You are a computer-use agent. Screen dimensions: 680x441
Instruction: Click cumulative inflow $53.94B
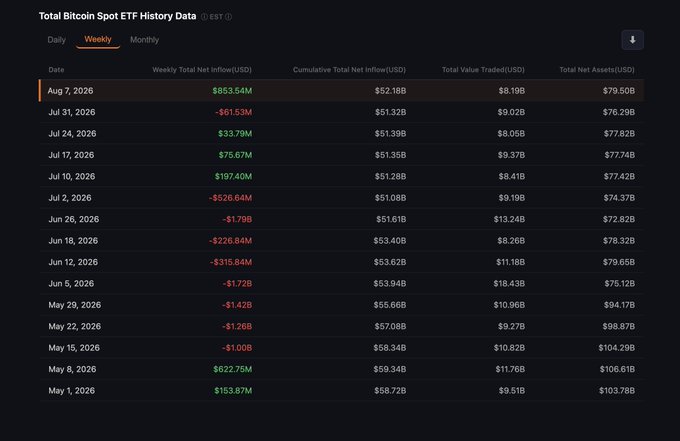click(389, 284)
